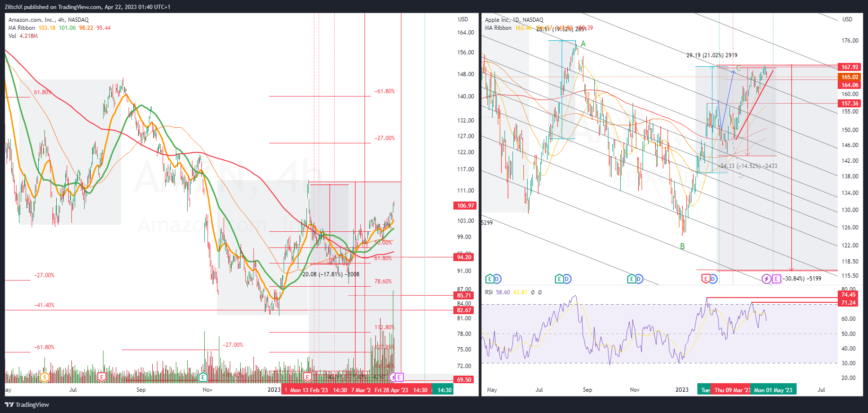Click the USD currency label on Apple price axis
868x413 pixels.
click(847, 19)
